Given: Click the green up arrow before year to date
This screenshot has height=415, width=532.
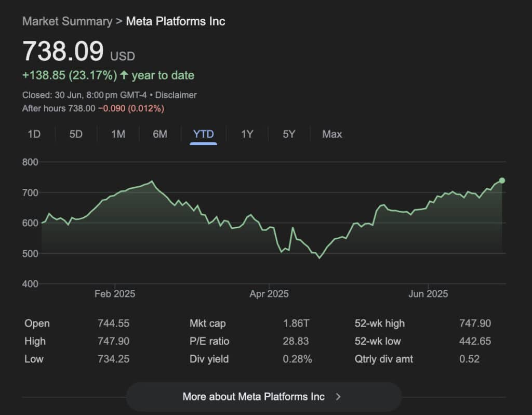Looking at the screenshot, I should (124, 75).
